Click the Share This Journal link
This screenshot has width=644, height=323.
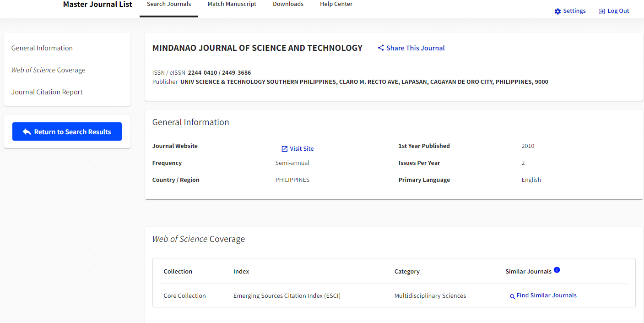[x=415, y=48]
